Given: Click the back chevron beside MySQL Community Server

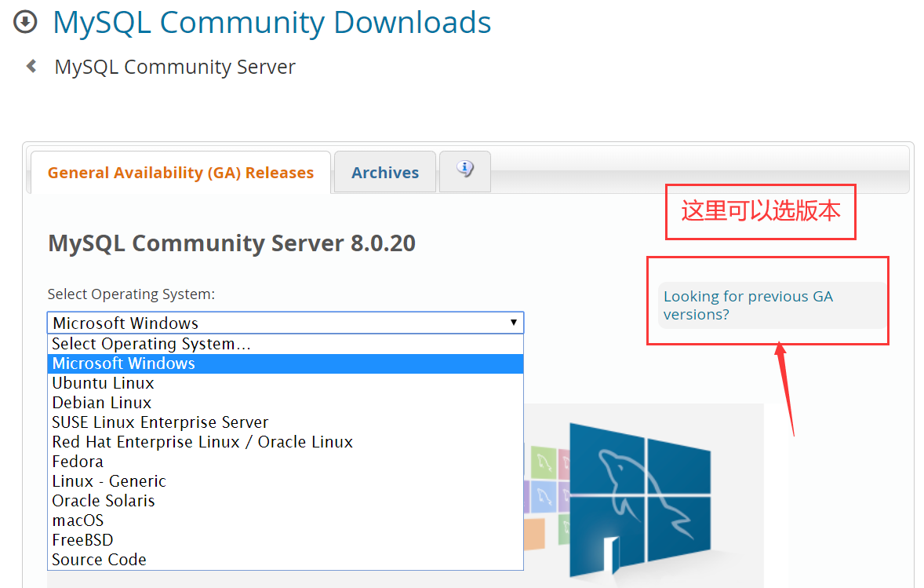Looking at the screenshot, I should 32,66.
